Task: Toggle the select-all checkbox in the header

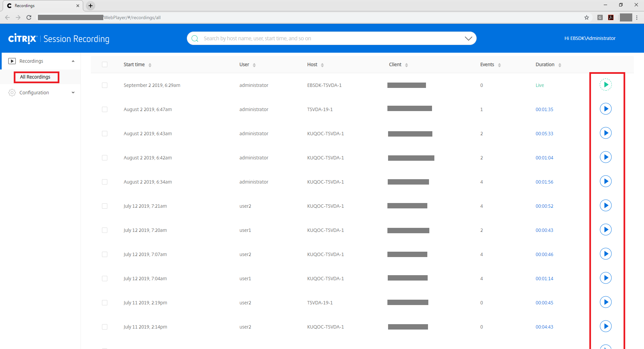Action: coord(105,64)
